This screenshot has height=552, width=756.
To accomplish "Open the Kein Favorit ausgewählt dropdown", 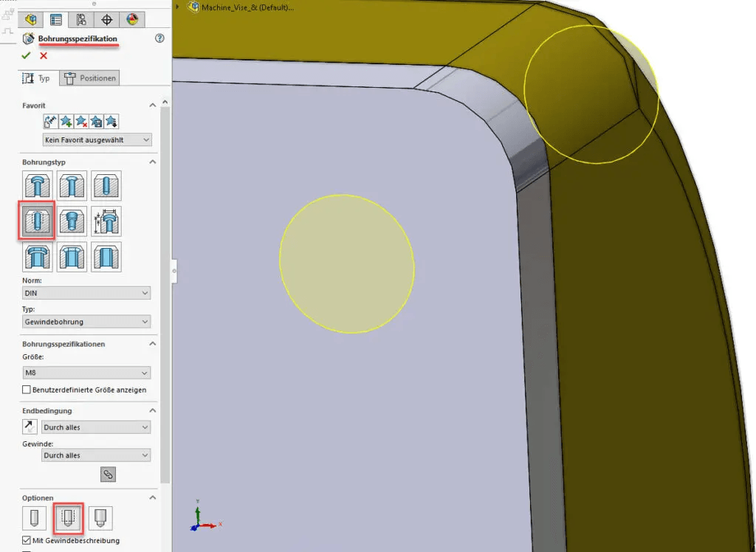I will (x=96, y=140).
